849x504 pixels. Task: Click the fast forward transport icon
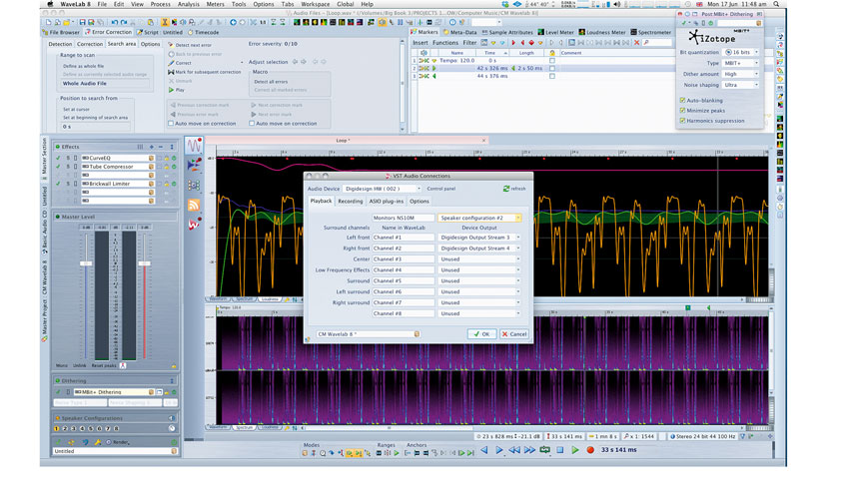pos(529,450)
